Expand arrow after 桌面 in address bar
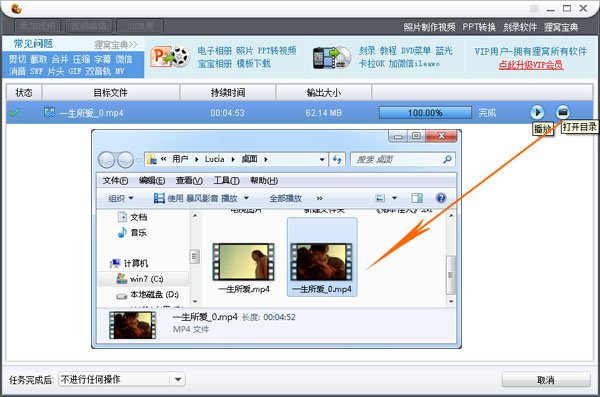This screenshot has width=600, height=397. tap(266, 159)
